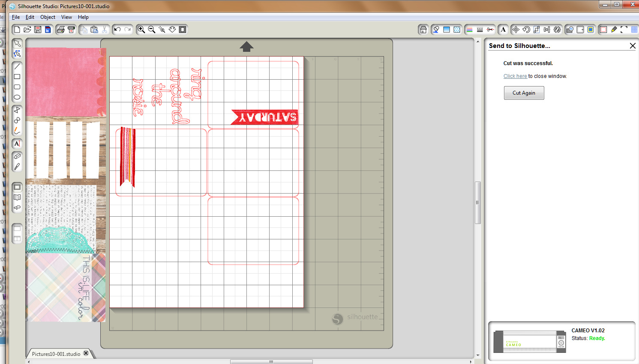
Task: Open the Object menu
Action: click(x=48, y=17)
